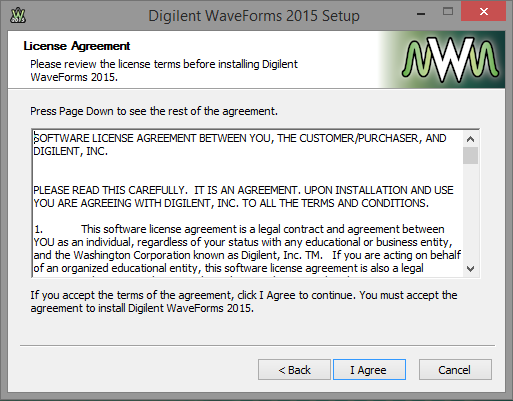Click the license scrollbar thumb
513x401 pixels.
click(470, 155)
